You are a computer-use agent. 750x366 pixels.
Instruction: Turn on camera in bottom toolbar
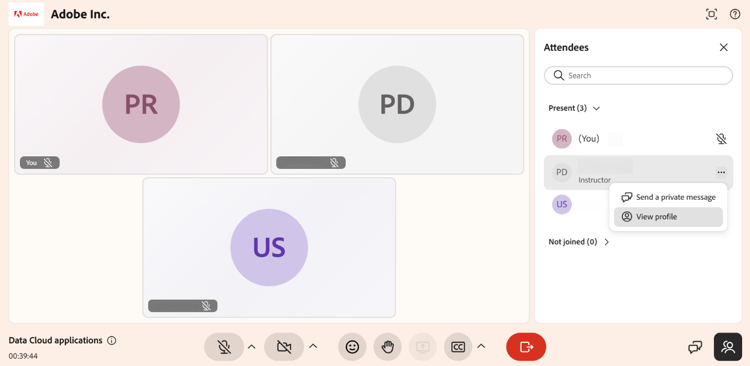(284, 346)
